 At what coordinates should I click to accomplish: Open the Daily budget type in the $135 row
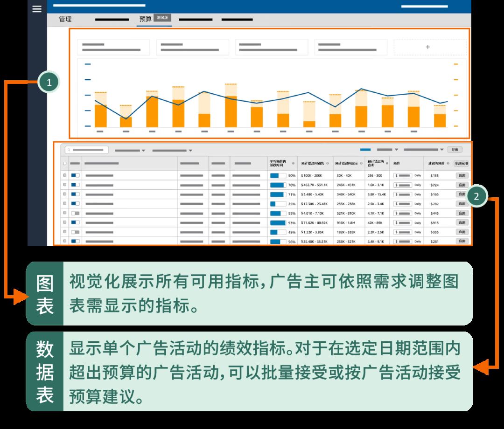coord(418,176)
